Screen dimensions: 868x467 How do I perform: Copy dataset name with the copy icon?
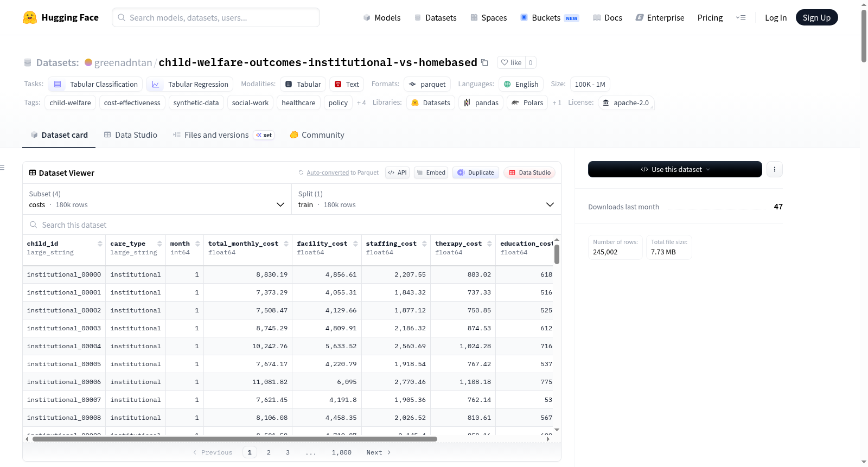tap(485, 63)
